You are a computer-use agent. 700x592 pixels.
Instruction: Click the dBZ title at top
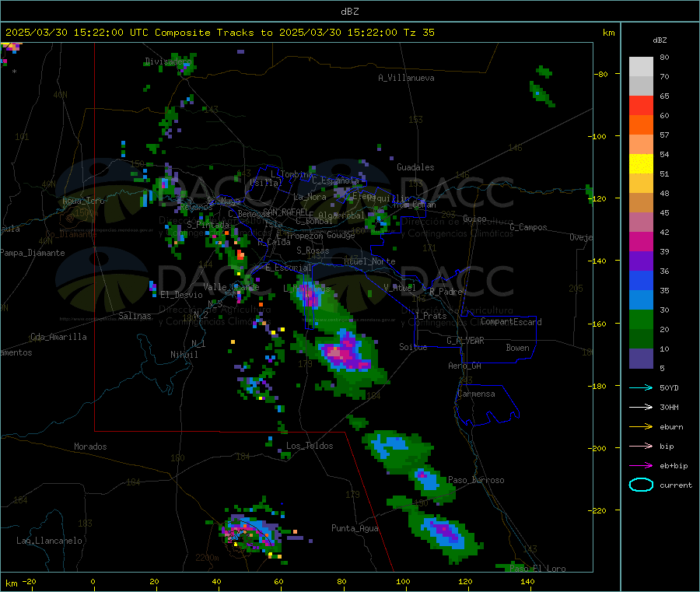click(349, 12)
